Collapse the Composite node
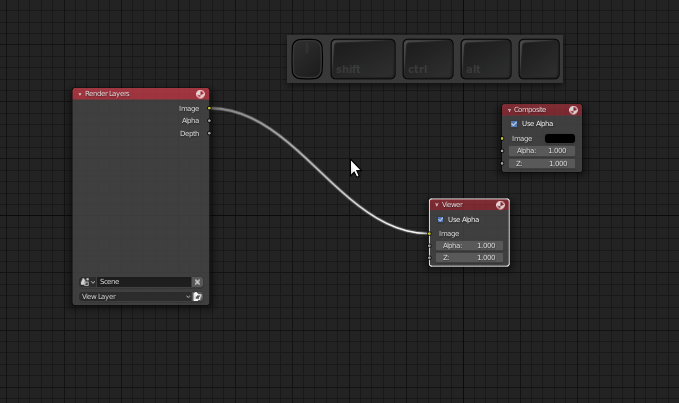 509,110
